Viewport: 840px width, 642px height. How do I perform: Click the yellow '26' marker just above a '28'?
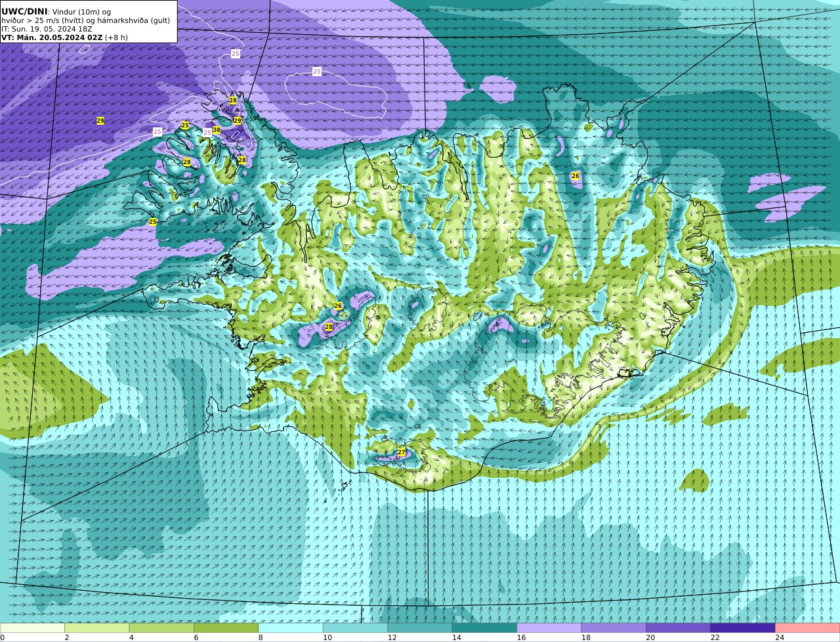(338, 306)
